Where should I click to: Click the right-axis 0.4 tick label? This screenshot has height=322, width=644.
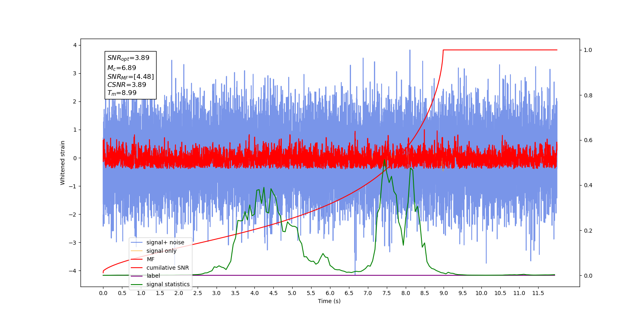[588, 185]
